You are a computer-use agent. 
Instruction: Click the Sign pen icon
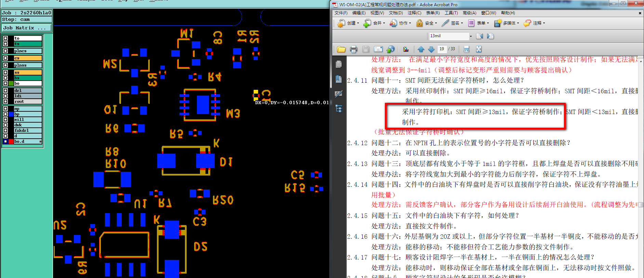pyautogui.click(x=445, y=23)
